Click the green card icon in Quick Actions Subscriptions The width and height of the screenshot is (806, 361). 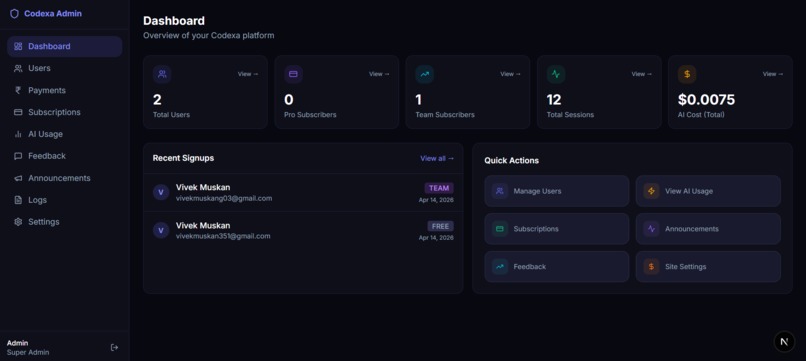point(500,229)
